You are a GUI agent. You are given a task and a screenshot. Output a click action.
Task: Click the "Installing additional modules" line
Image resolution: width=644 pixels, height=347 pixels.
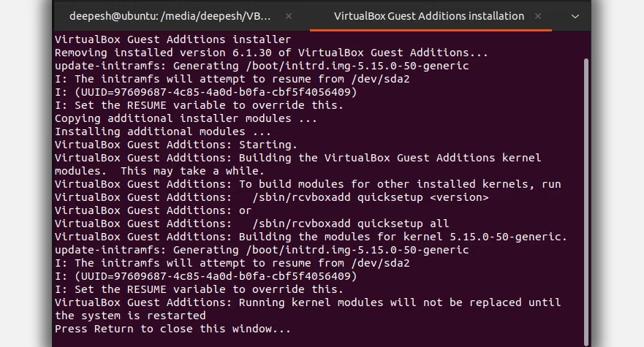pyautogui.click(x=163, y=131)
